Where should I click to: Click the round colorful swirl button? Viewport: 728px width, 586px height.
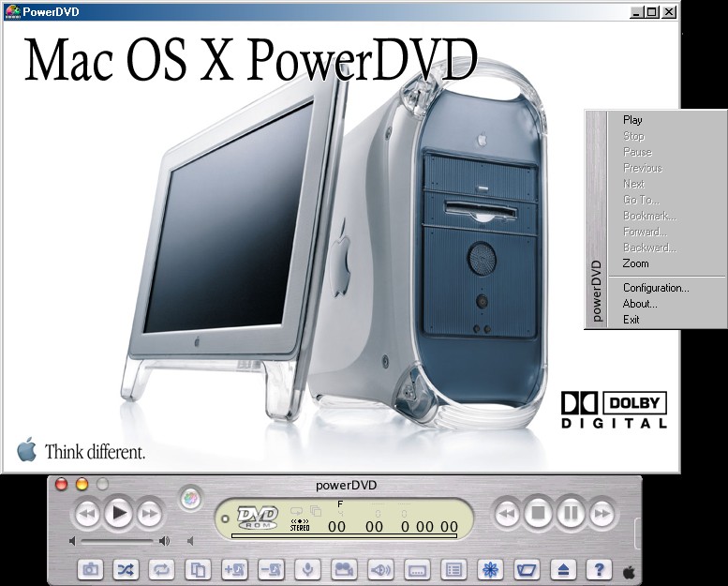[190, 499]
